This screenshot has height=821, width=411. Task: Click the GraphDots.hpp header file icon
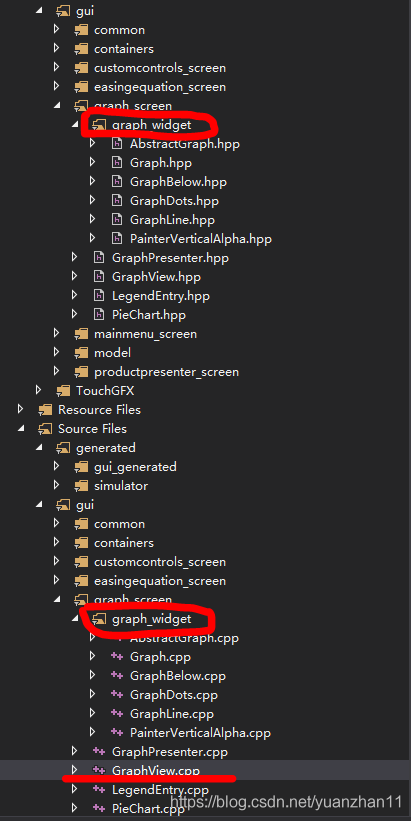pos(117,201)
